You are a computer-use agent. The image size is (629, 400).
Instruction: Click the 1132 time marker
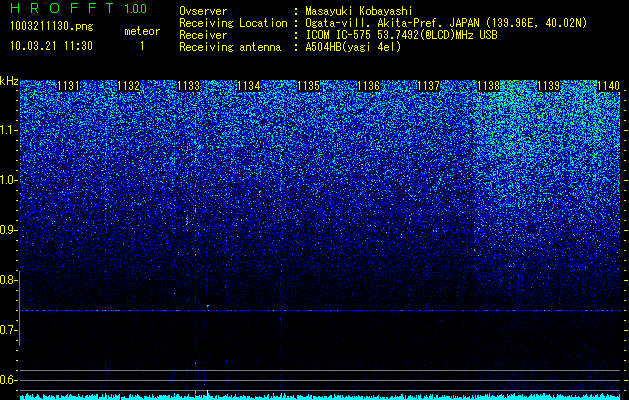[x=128, y=86]
